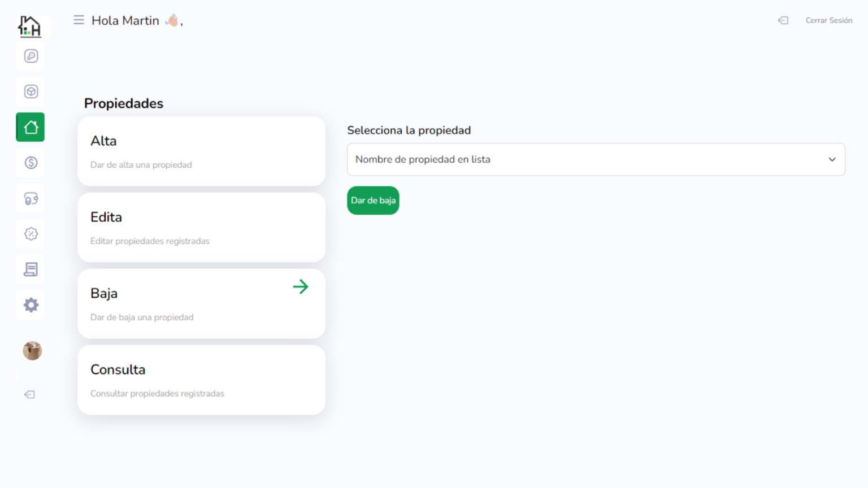Viewport: 868px width, 488px height.
Task: Open the Consulta properties card
Action: coord(201,380)
